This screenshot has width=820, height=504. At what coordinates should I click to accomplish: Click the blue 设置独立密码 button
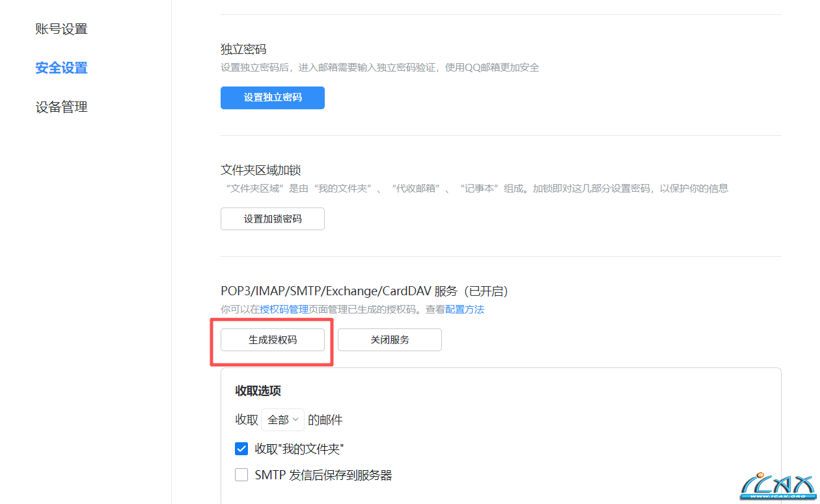273,98
